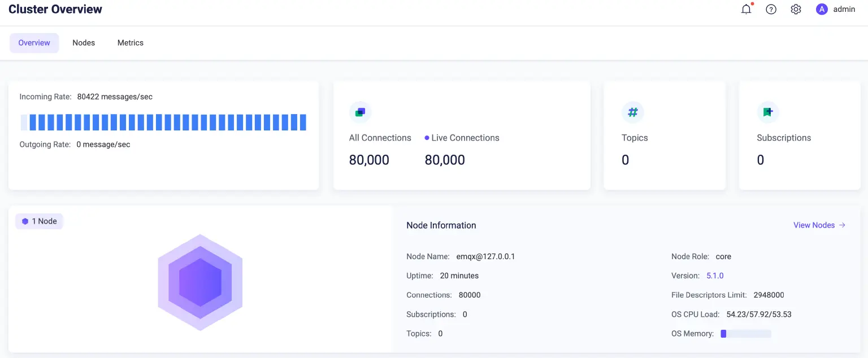Select the Overview tab
This screenshot has height=358, width=868.
(34, 42)
